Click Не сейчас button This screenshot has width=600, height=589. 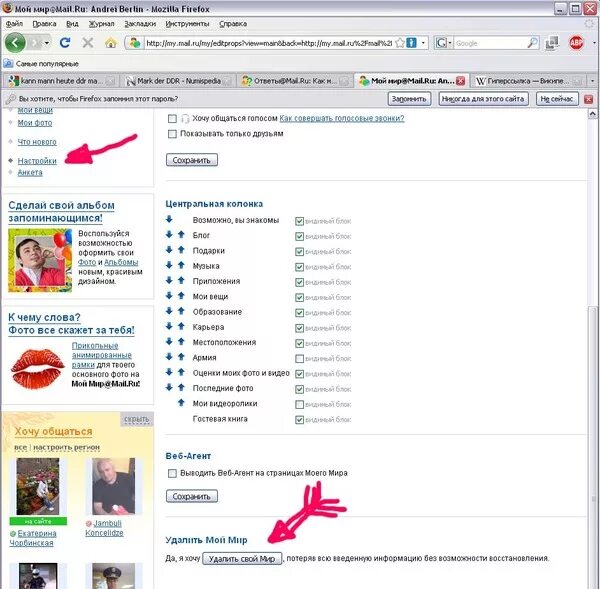[x=557, y=99]
